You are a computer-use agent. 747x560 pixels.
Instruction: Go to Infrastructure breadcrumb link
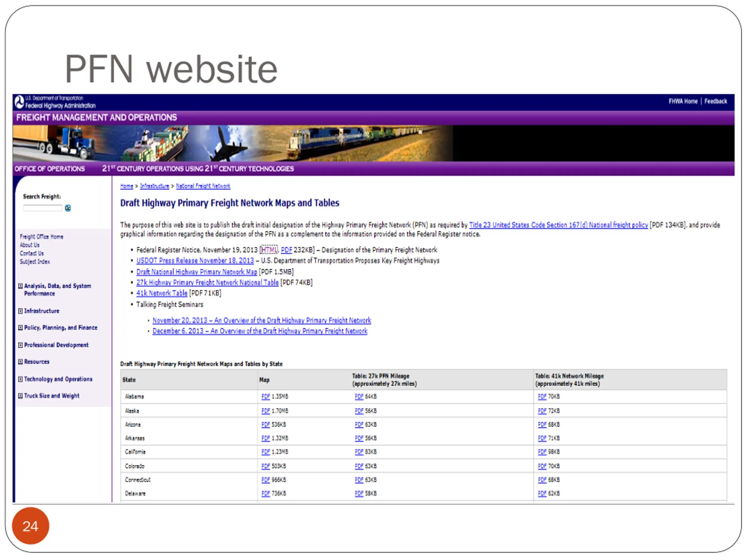click(x=154, y=186)
